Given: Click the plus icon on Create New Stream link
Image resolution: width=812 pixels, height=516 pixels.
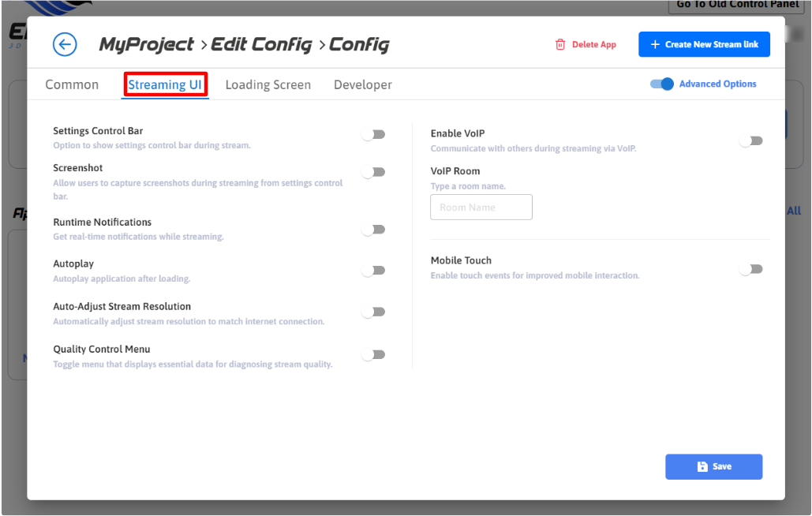Looking at the screenshot, I should (654, 45).
